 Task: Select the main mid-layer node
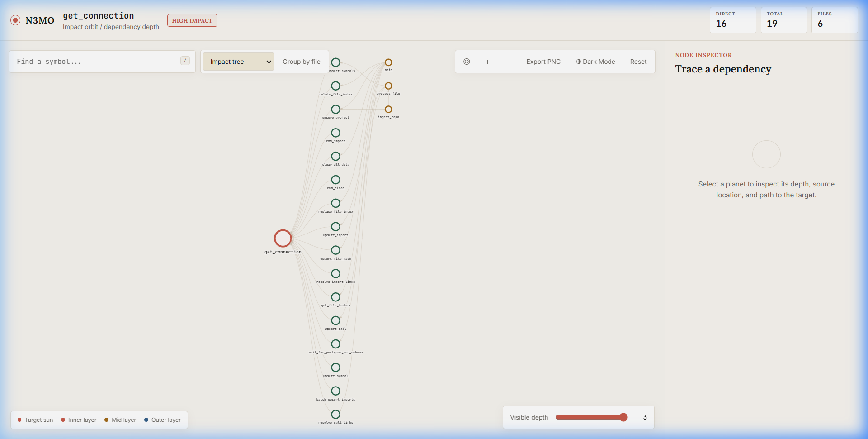[x=388, y=62]
